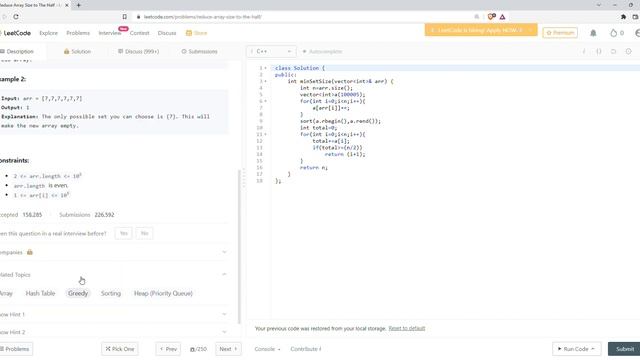640x360 pixels.
Task: Select the Hash Table topic tag
Action: tap(40, 293)
